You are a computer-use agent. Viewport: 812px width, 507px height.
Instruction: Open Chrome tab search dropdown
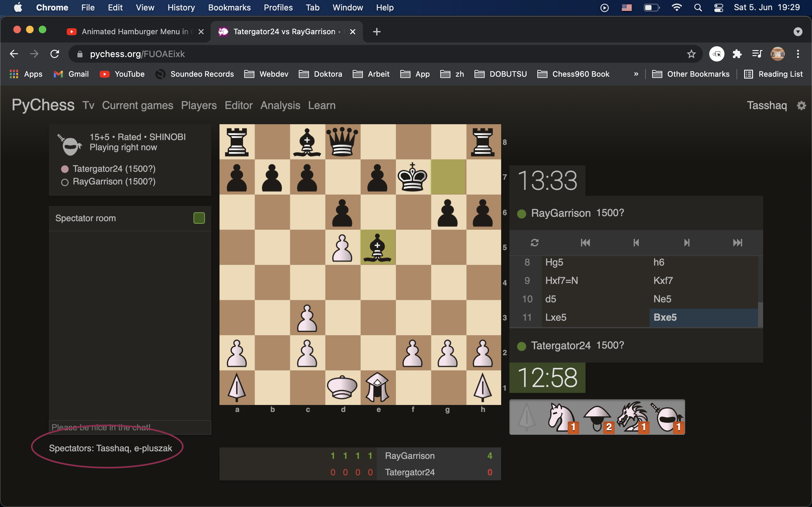(798, 31)
